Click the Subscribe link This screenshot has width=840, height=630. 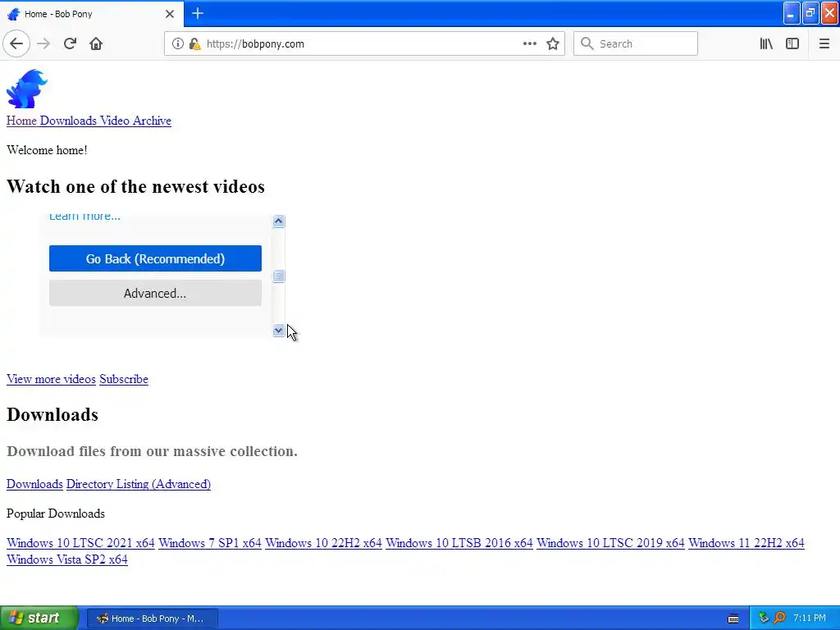pos(124,379)
